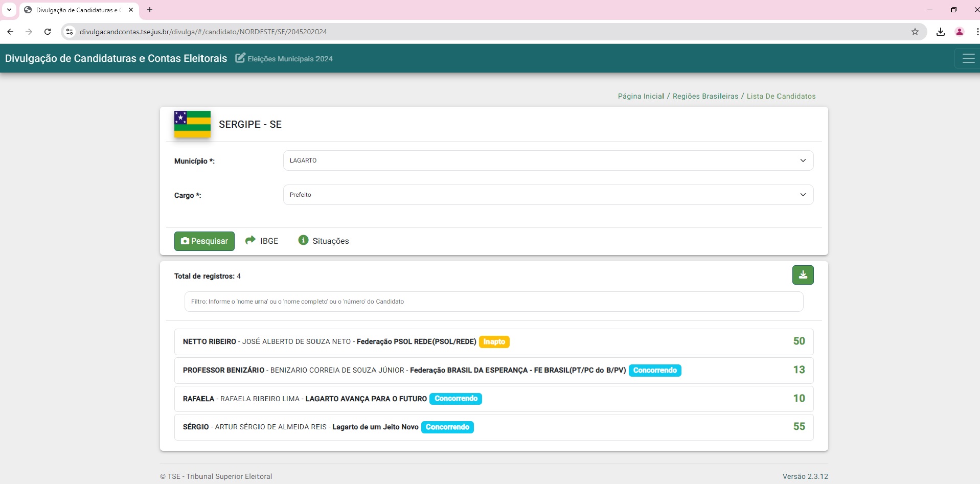The width and height of the screenshot is (980, 484).
Task: Click the address bar URL
Action: [x=203, y=32]
